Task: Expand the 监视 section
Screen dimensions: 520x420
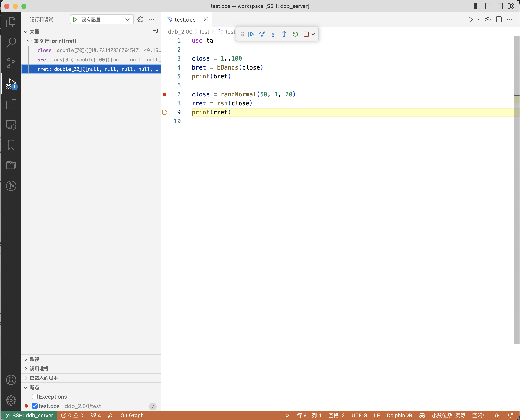Action: tap(34, 359)
